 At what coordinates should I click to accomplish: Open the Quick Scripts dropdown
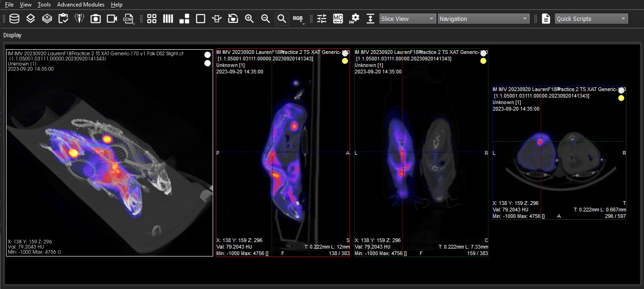(x=591, y=19)
